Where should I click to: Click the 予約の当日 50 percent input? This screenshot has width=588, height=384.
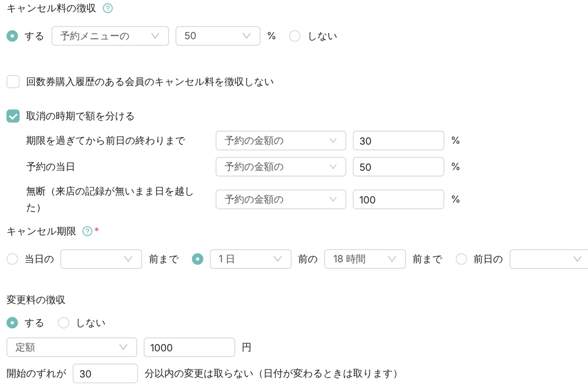(x=398, y=167)
